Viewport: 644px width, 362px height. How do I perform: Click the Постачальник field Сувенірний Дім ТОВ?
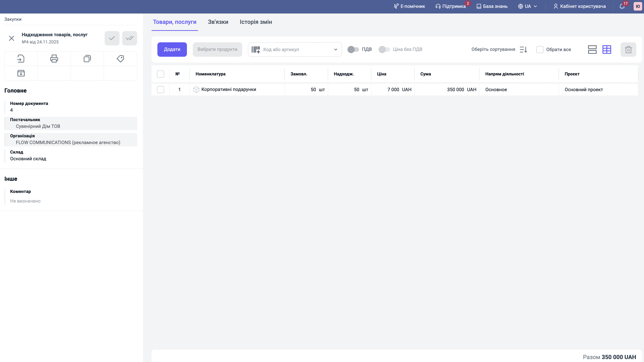click(x=38, y=126)
